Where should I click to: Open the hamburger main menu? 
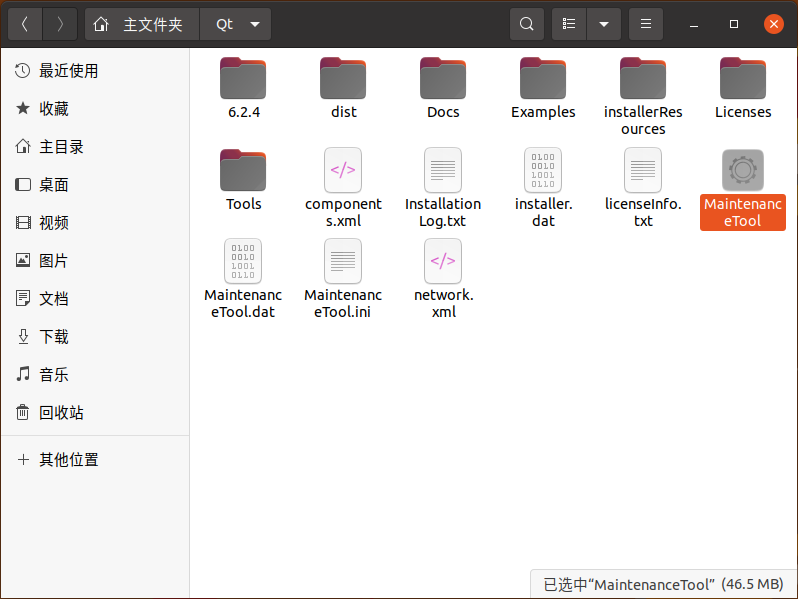646,24
